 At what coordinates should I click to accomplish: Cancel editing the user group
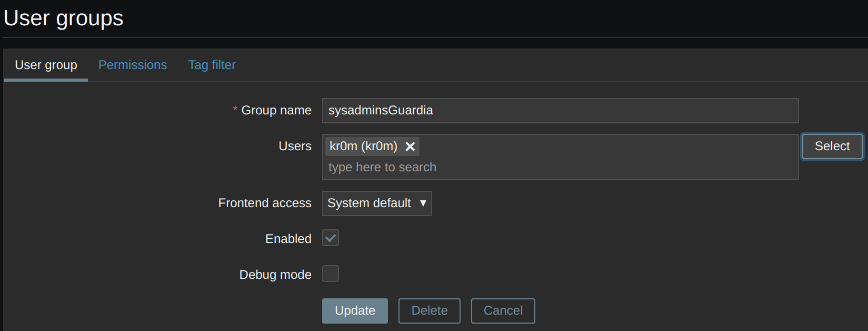pos(503,311)
